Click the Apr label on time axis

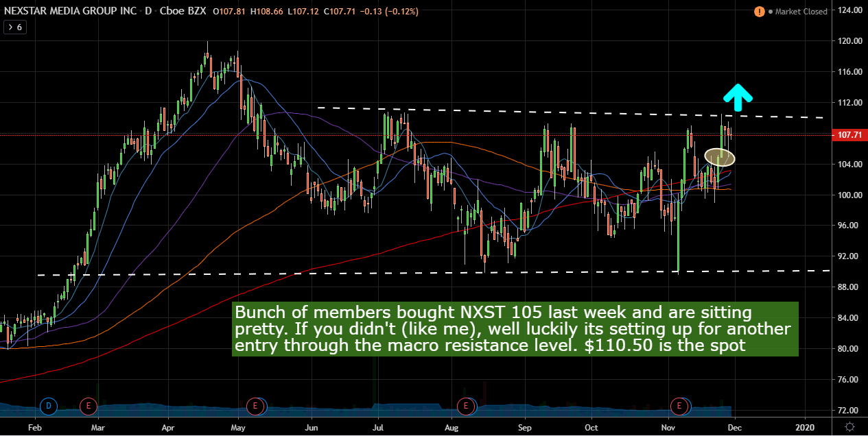point(169,426)
